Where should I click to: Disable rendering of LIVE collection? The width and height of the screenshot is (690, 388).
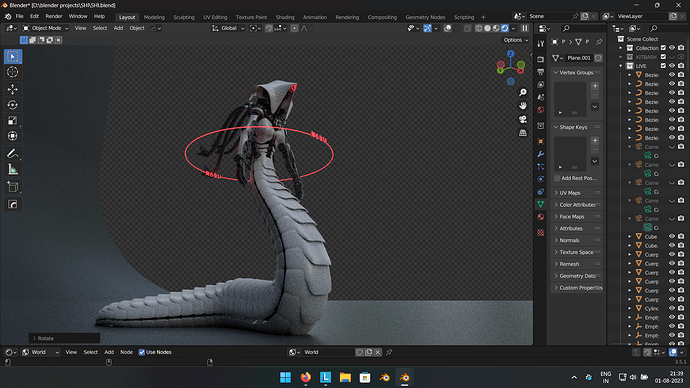[681, 66]
